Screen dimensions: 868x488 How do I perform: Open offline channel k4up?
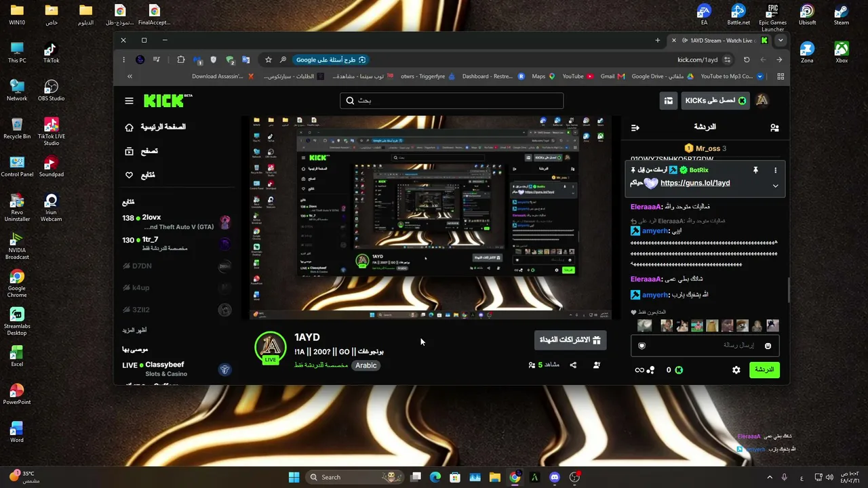(x=176, y=287)
